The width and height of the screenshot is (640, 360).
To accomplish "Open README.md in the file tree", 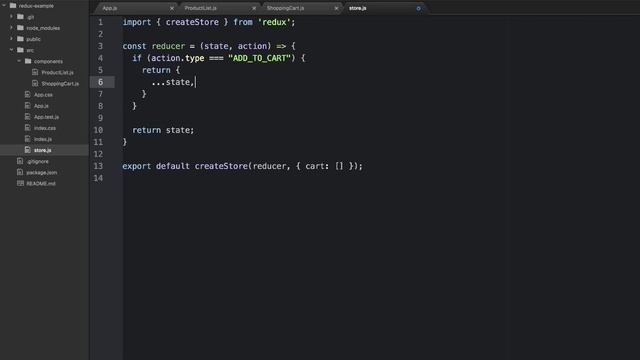I will click(x=41, y=183).
